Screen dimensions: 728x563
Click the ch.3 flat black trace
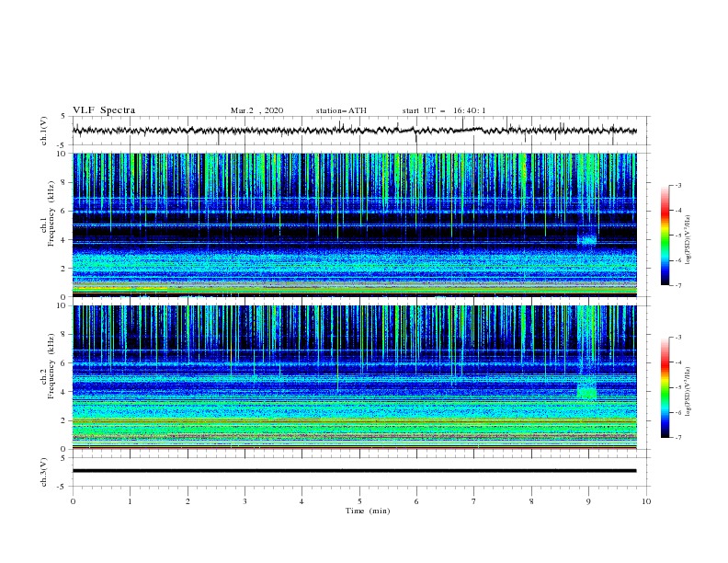(354, 471)
